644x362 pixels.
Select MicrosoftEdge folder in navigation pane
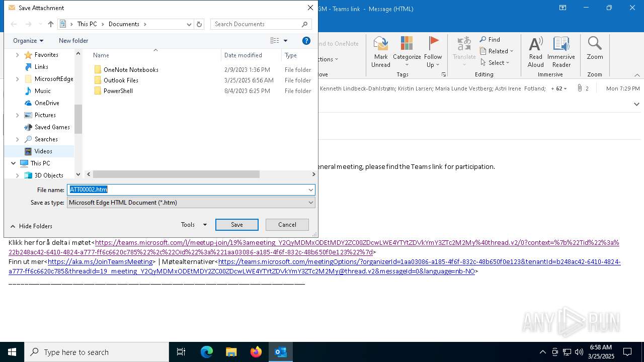(54, 79)
